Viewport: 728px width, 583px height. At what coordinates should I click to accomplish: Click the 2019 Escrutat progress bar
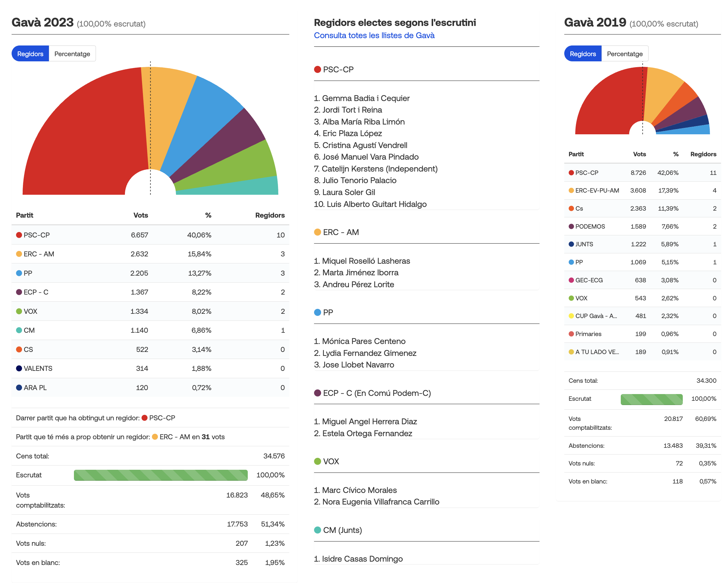point(651,399)
